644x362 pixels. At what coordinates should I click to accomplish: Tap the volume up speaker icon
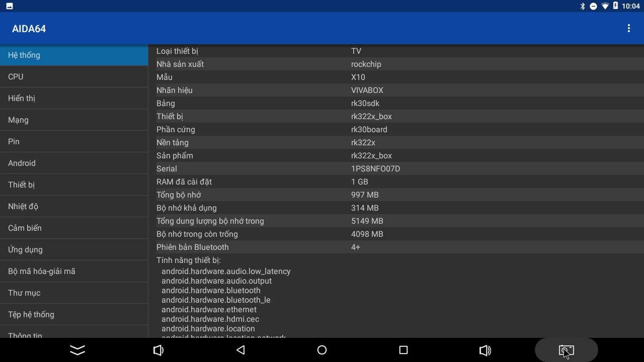tap(485, 350)
